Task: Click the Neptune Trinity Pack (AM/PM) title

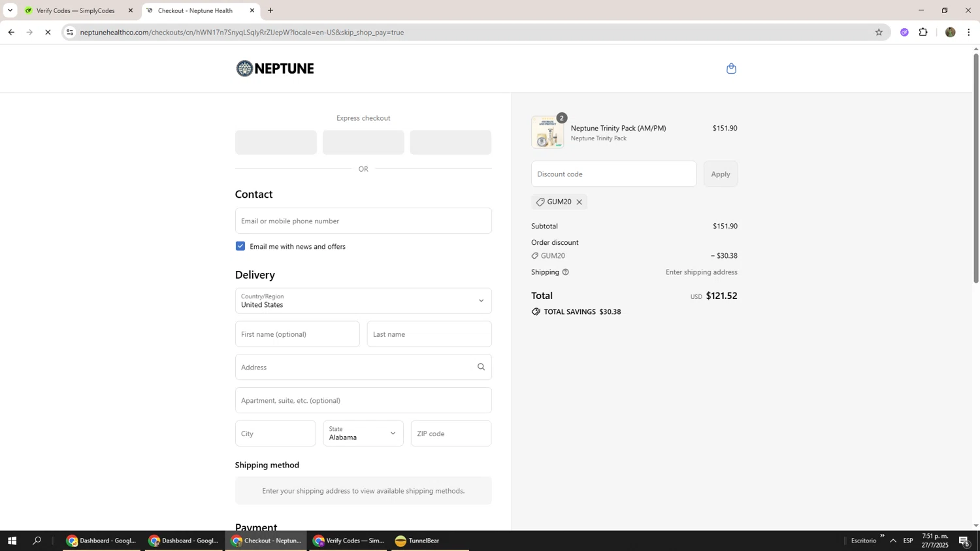Action: click(618, 128)
